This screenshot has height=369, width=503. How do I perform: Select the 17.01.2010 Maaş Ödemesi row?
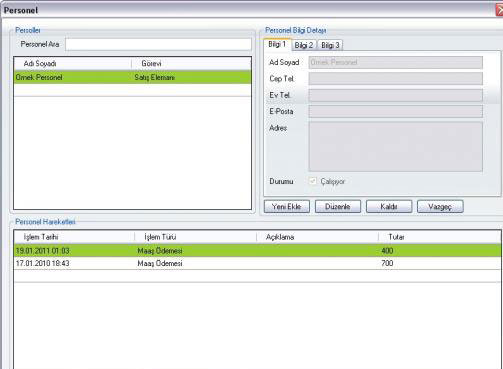(x=257, y=263)
